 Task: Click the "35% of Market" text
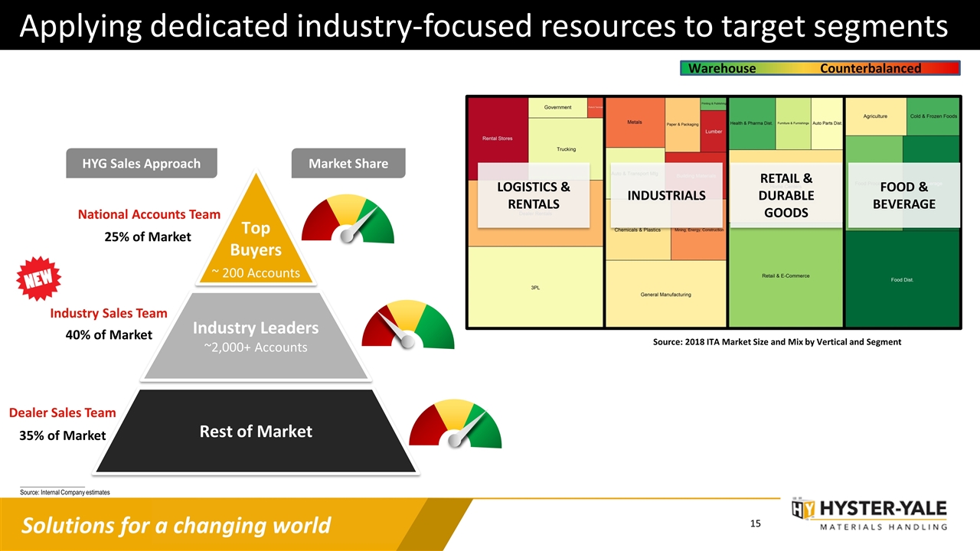63,435
